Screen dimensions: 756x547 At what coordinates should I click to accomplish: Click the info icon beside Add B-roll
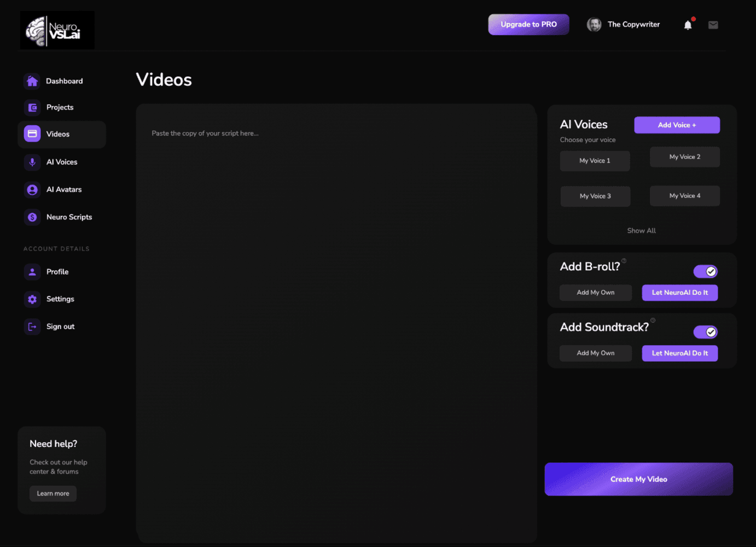click(x=624, y=260)
